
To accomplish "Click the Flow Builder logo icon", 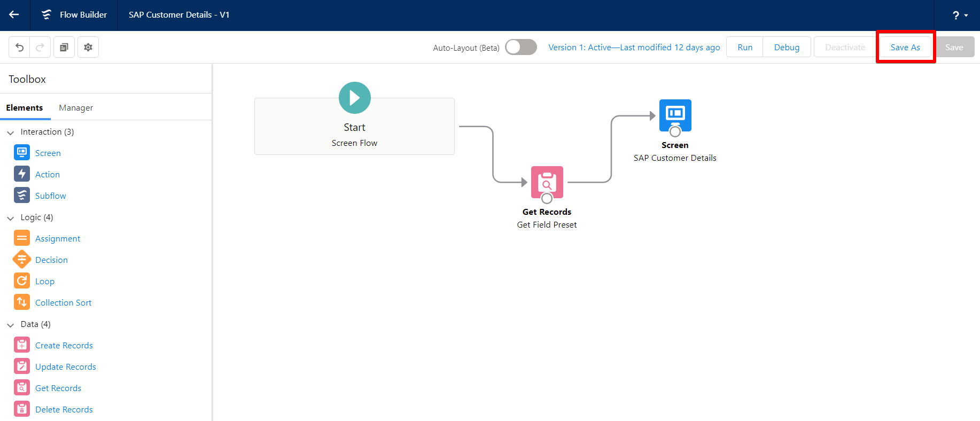I will (x=46, y=15).
